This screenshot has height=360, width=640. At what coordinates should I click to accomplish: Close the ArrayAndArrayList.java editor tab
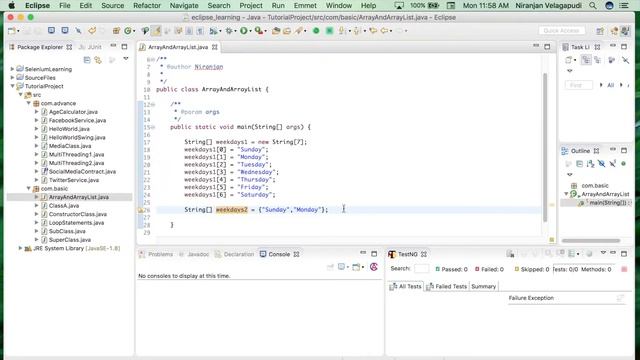tap(215, 47)
